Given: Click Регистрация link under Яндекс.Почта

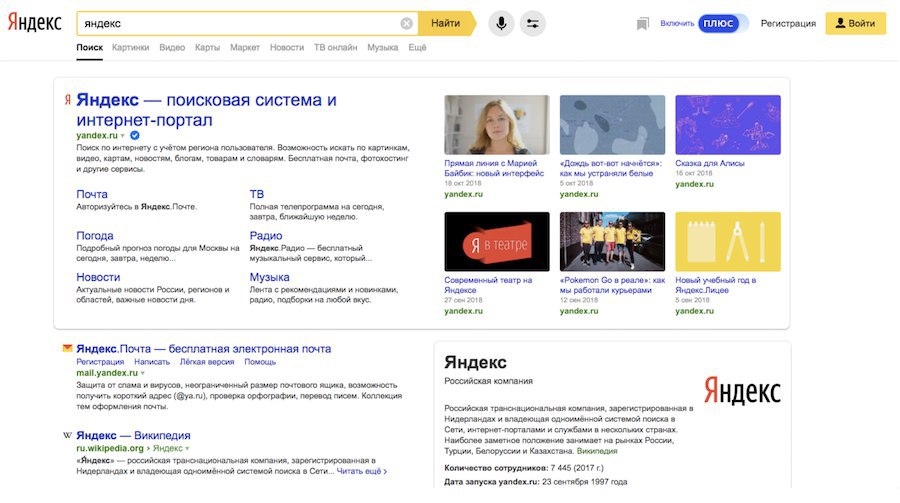Looking at the screenshot, I should pos(100,362).
